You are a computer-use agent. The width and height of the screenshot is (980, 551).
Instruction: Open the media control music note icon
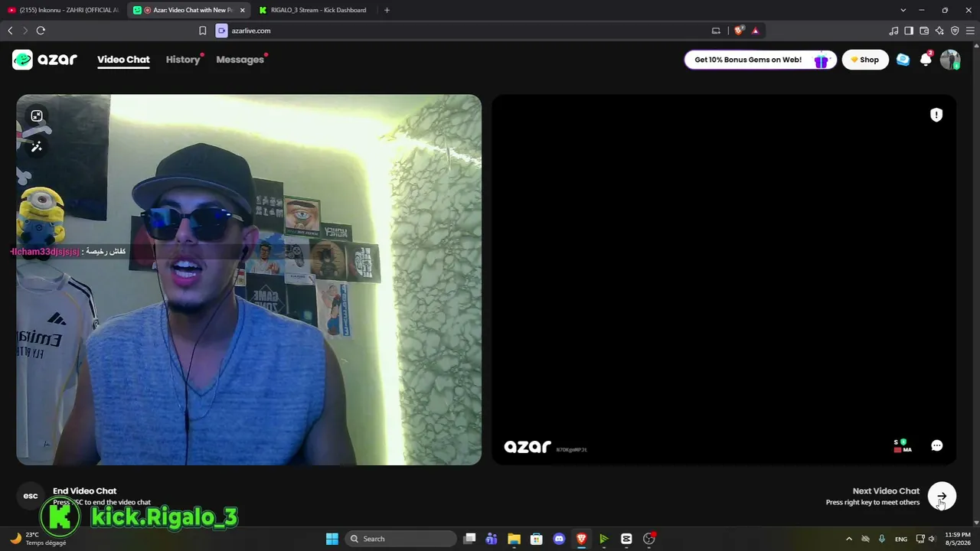(x=893, y=31)
